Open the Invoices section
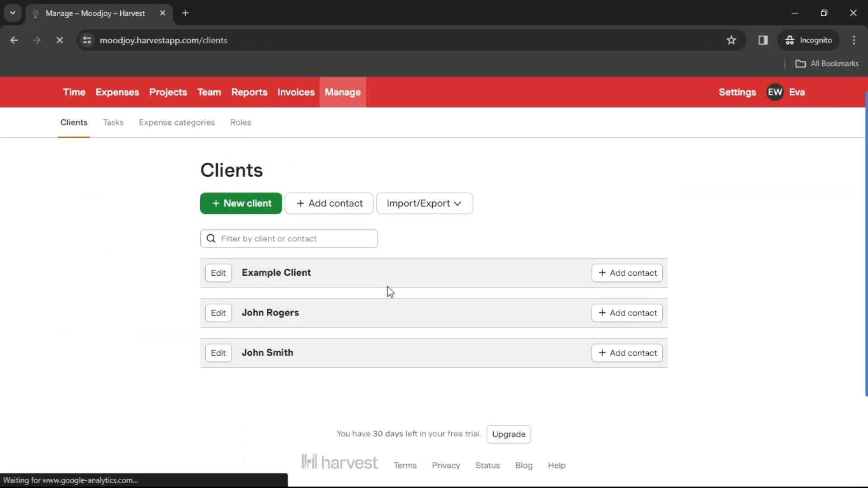Screen dimensions: 868x488 [296, 92]
